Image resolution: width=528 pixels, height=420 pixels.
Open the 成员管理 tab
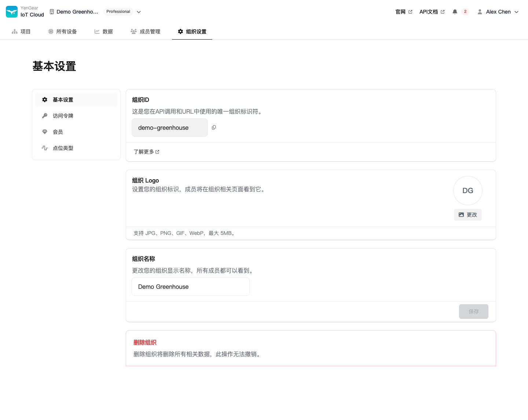pos(145,32)
